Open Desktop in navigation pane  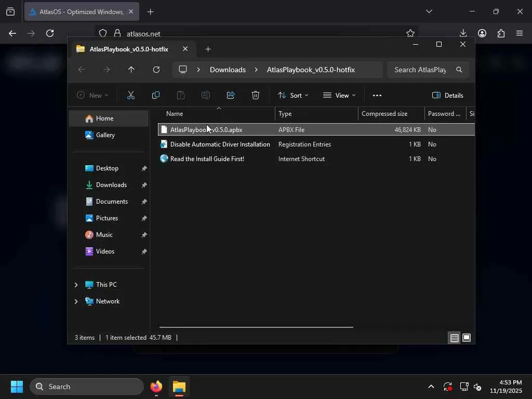109,168
